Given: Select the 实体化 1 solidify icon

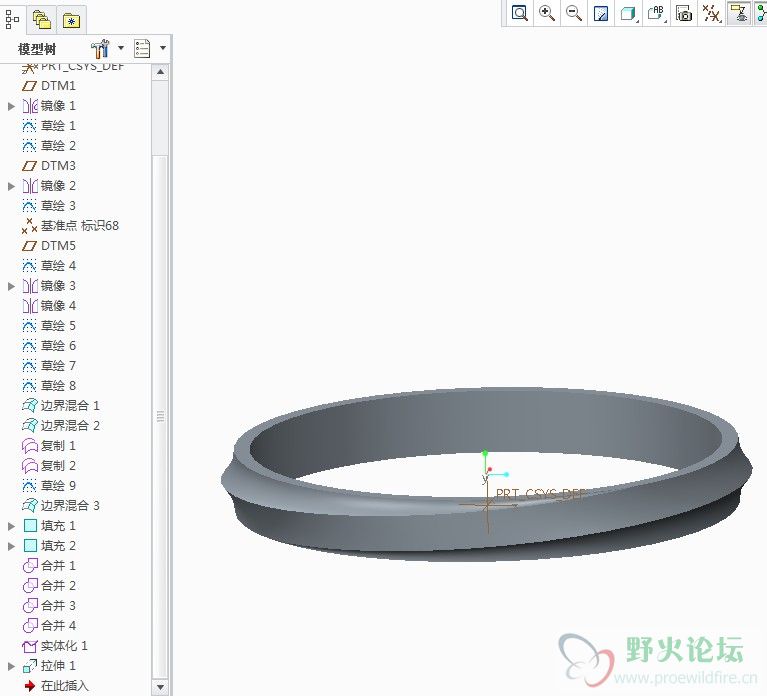Looking at the screenshot, I should coord(30,647).
